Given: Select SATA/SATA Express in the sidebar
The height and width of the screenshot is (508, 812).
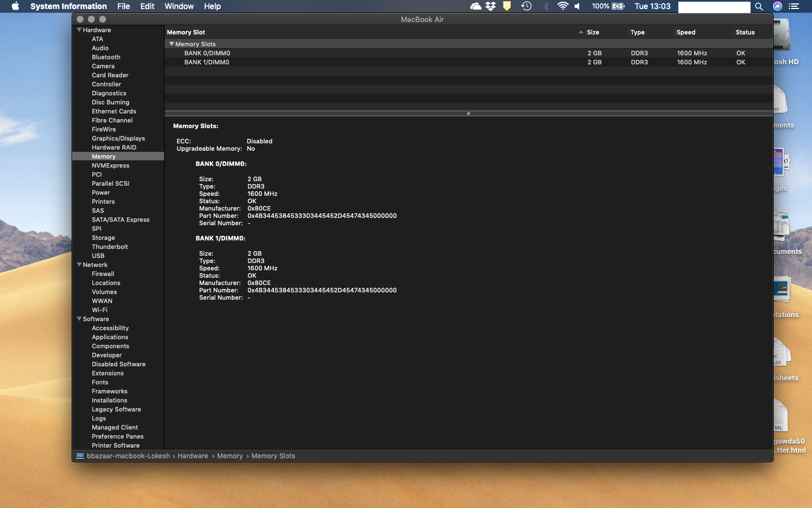Looking at the screenshot, I should (x=121, y=220).
